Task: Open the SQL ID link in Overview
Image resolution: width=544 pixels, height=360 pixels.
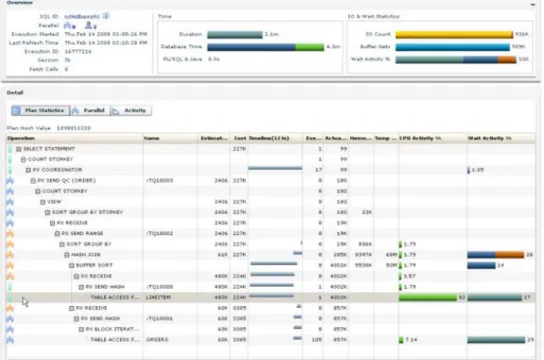Action: (82, 16)
